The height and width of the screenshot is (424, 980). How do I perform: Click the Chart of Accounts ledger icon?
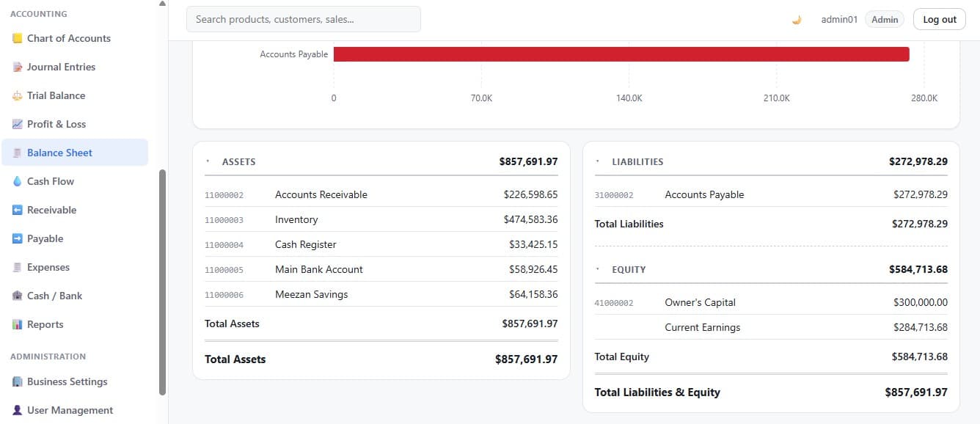18,38
